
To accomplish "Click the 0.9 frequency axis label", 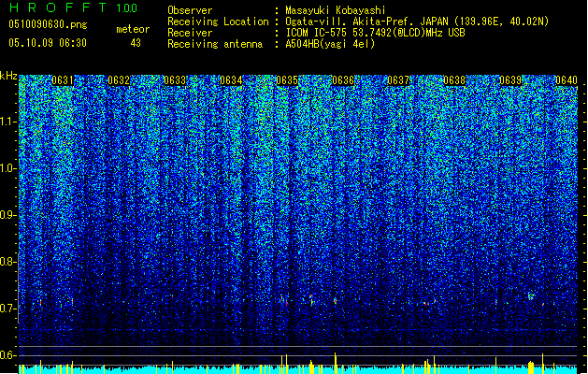I will [x=8, y=215].
